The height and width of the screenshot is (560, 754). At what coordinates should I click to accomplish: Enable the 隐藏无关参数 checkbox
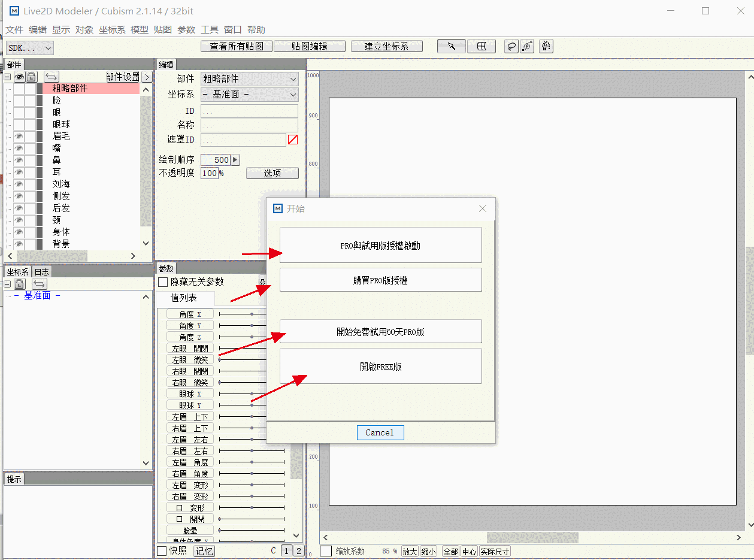coord(163,281)
